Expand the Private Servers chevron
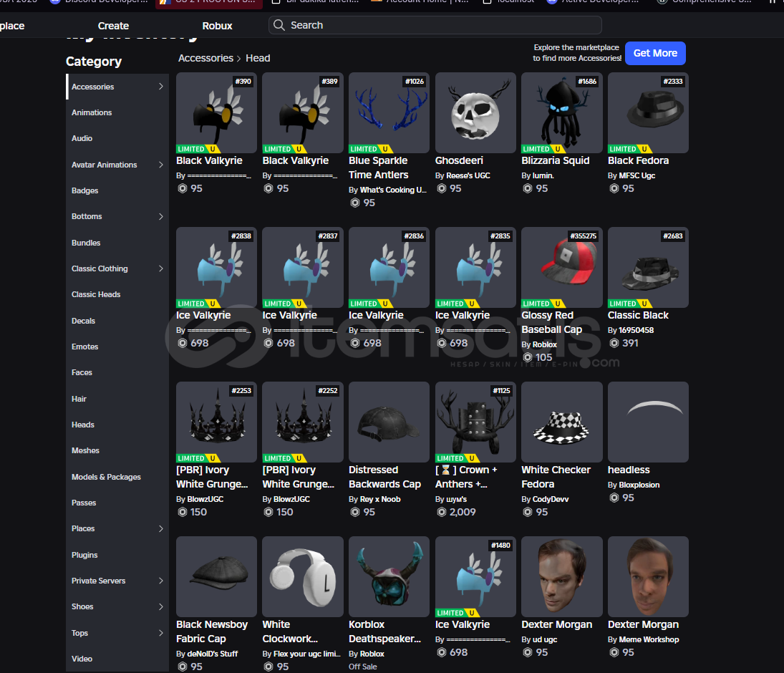The height and width of the screenshot is (673, 784). click(x=160, y=581)
